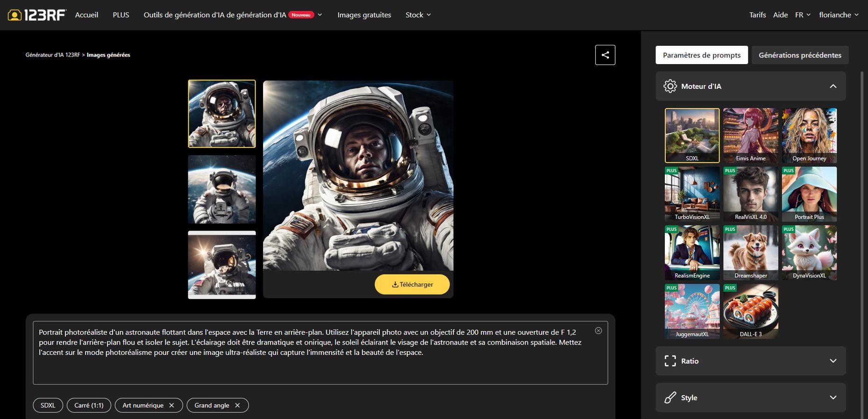Open the Tarifs page
Screen dimensions: 868x419
757,15
